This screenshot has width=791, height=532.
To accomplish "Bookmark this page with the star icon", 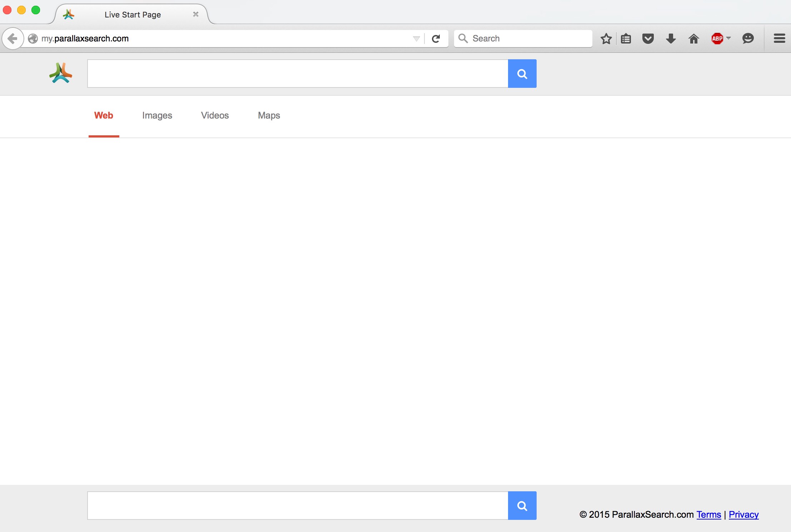I will click(606, 39).
